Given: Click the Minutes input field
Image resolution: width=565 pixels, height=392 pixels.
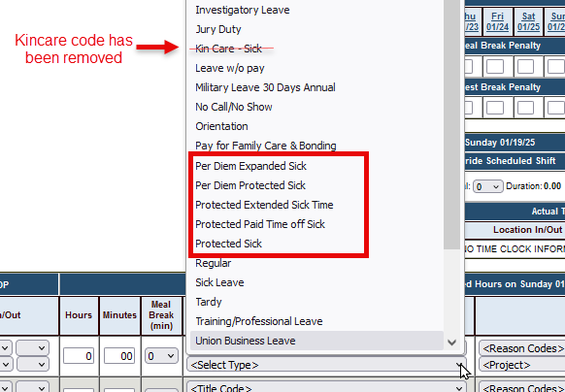Looking at the screenshot, I should click(x=119, y=356).
